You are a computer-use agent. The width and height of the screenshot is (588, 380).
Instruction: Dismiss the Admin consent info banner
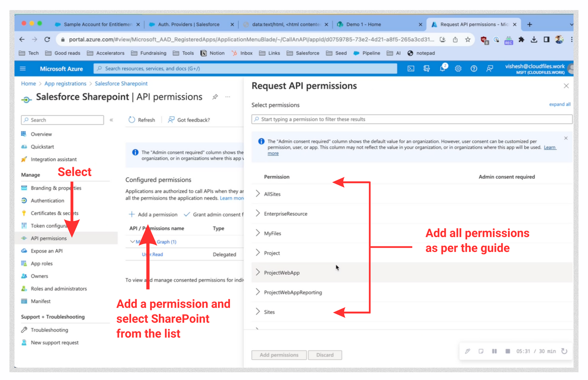(x=566, y=138)
